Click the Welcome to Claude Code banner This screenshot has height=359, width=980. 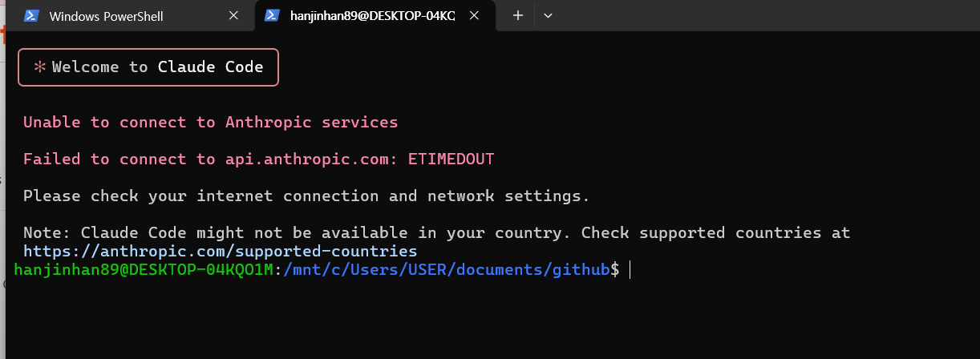coord(148,67)
